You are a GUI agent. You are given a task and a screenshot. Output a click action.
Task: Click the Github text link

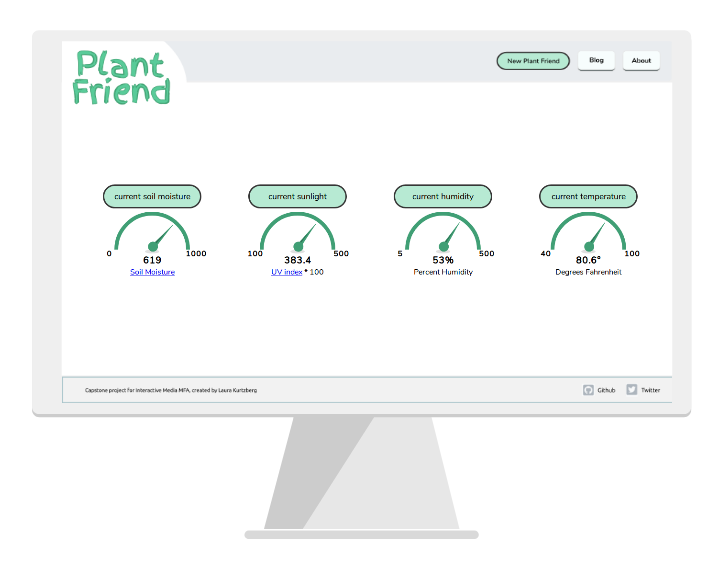[606, 390]
